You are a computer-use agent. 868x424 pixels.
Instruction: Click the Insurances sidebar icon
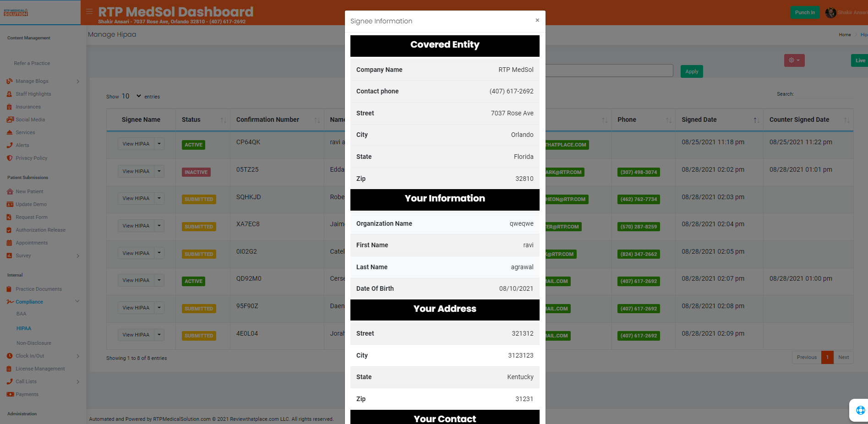click(x=10, y=107)
